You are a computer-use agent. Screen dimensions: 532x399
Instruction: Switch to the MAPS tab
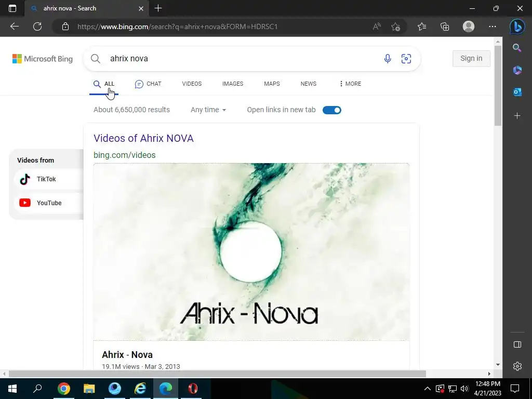tap(272, 84)
